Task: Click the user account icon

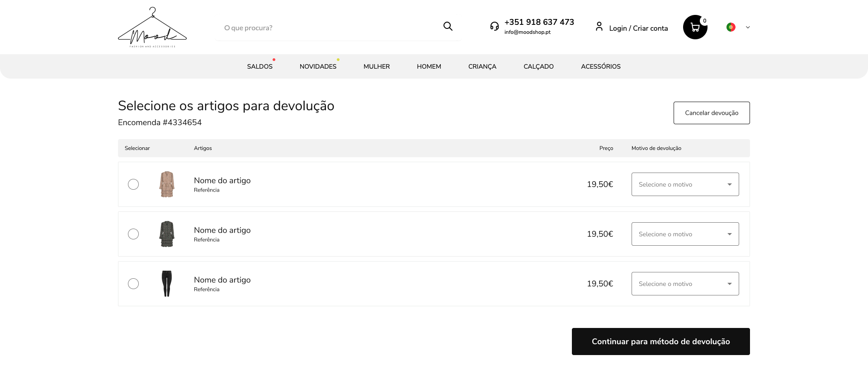Action: click(x=599, y=27)
